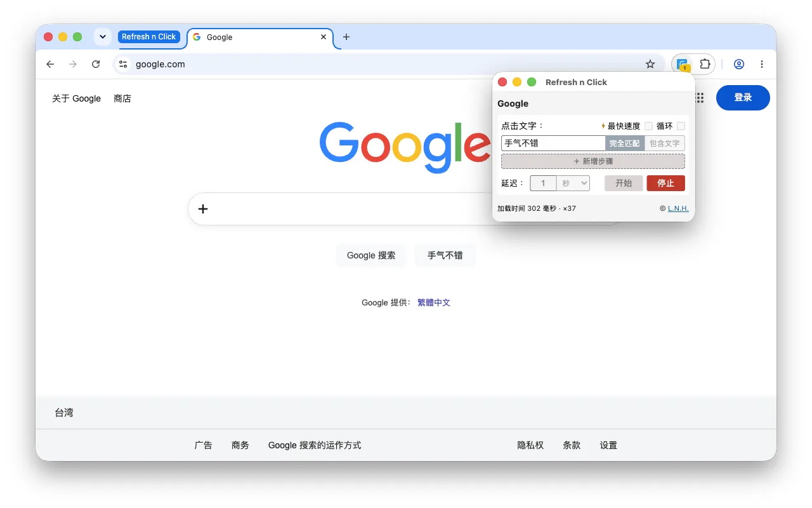The width and height of the screenshot is (812, 508).
Task: Click the 点击文字 input containing 手气不错
Action: click(x=553, y=144)
